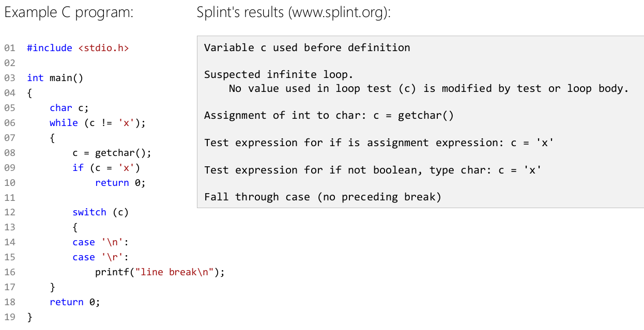Click the "char c;" declaration line
The image size is (644, 330).
coord(69,108)
